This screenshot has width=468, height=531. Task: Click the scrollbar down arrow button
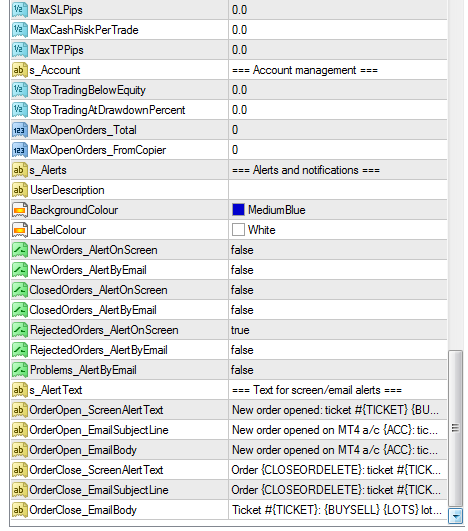[x=455, y=516]
